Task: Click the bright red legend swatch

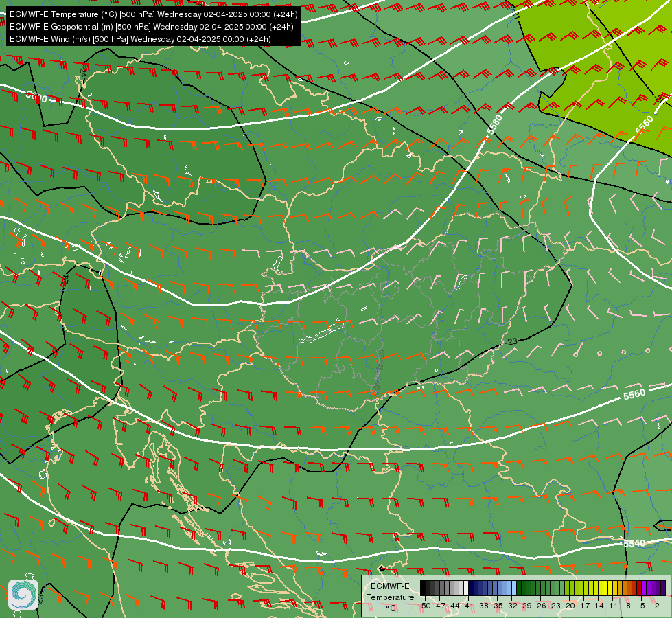Action: [640, 588]
